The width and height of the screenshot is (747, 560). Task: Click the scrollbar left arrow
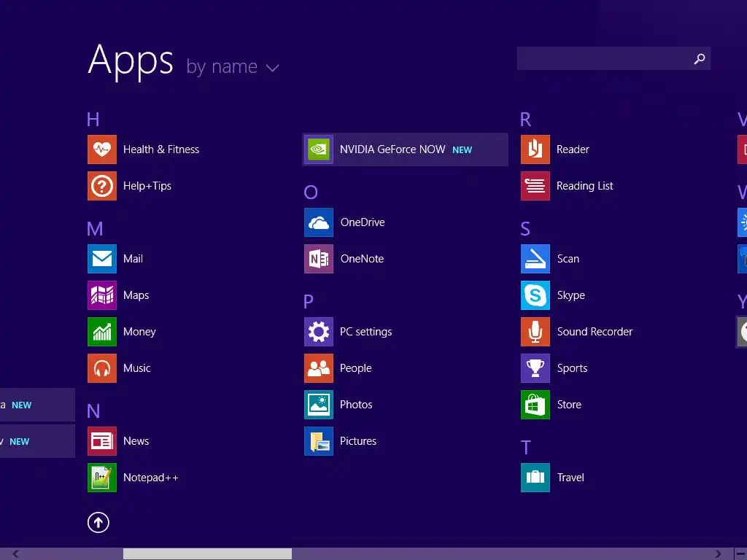pos(16,554)
